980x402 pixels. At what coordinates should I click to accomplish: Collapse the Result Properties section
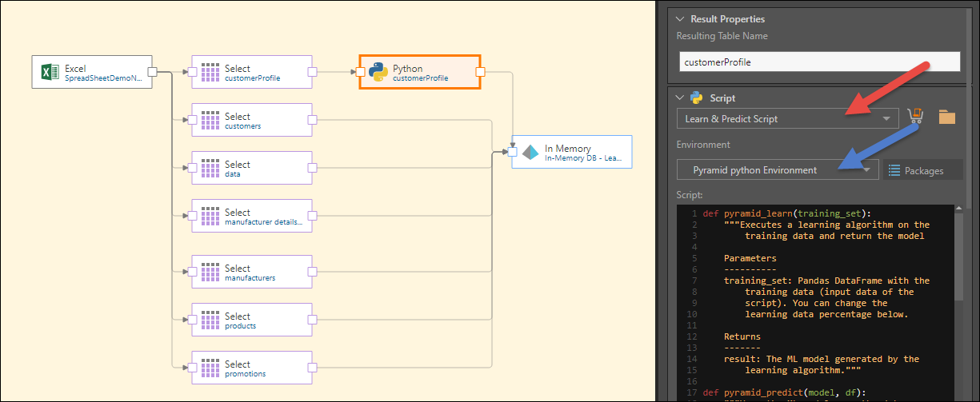681,18
